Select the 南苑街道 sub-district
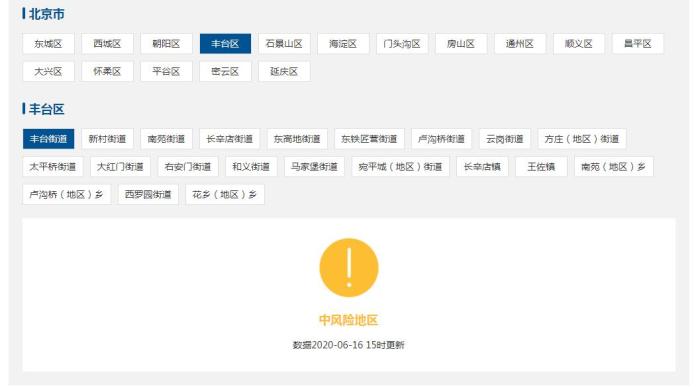Screen dimensions: 700x390 (x=166, y=139)
